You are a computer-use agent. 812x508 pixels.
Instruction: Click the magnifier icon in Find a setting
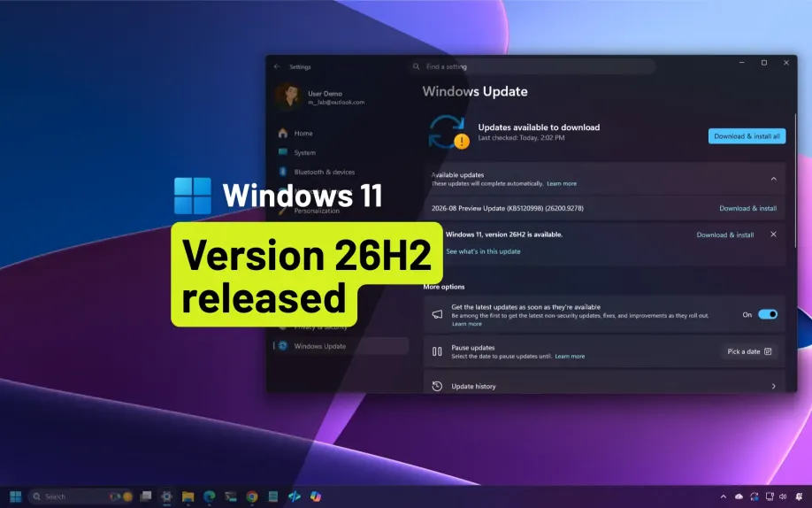click(x=417, y=66)
